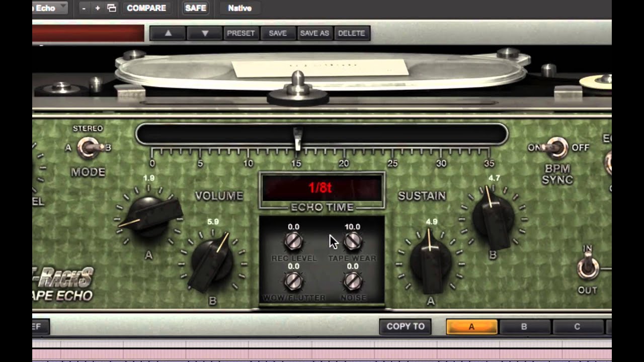Click the Sustain A knob

point(430,260)
